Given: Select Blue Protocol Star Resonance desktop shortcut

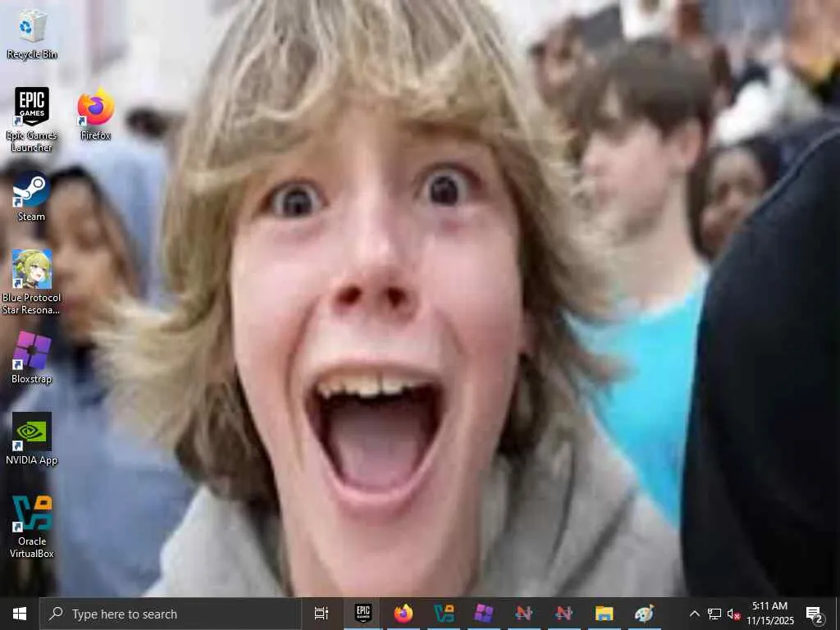Looking at the screenshot, I should [32, 282].
